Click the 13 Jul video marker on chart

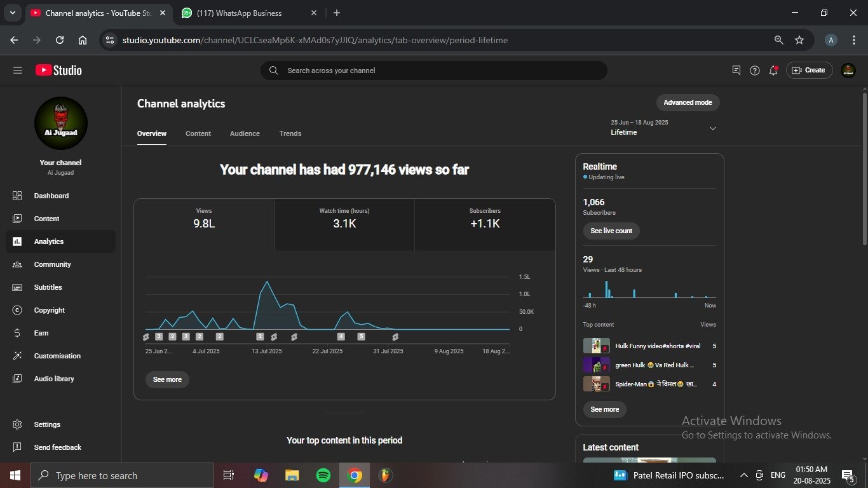click(x=260, y=337)
